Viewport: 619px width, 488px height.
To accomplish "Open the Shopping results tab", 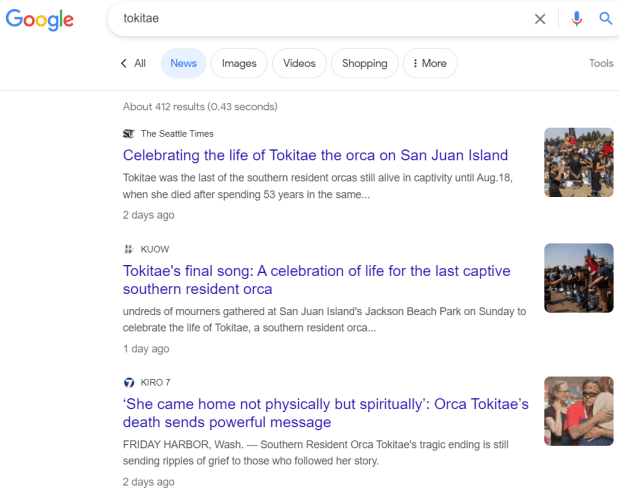I will pos(364,63).
